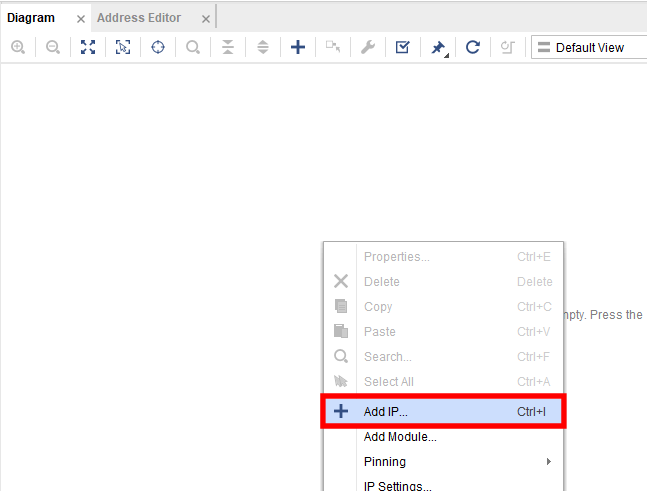Select IP Settings... menu entry
647x491 pixels.
pyautogui.click(x=443, y=485)
